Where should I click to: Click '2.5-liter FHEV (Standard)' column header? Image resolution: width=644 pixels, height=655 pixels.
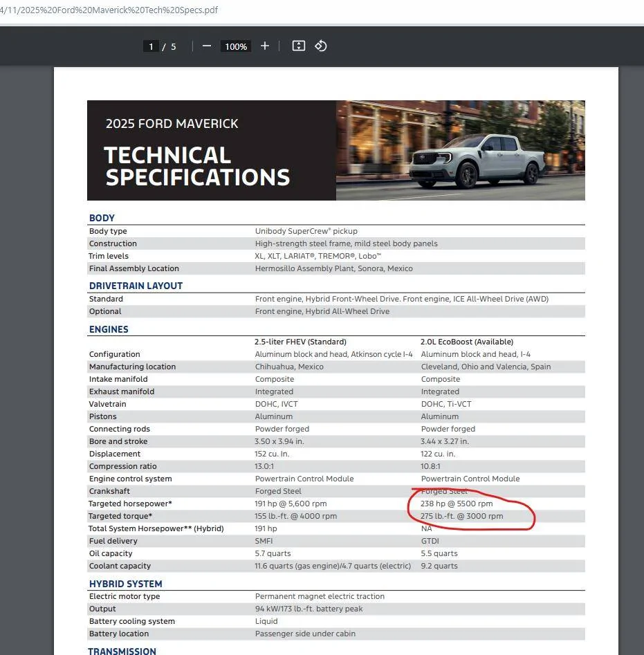tap(300, 342)
